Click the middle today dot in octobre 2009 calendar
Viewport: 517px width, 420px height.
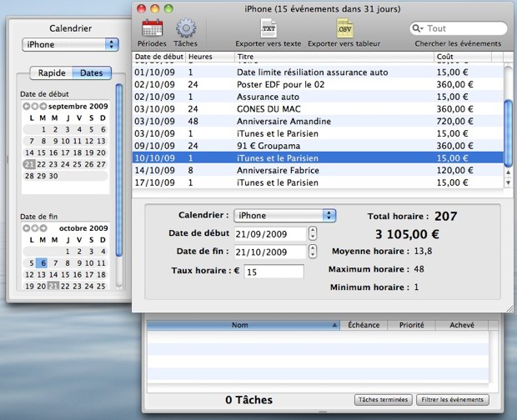coord(35,228)
